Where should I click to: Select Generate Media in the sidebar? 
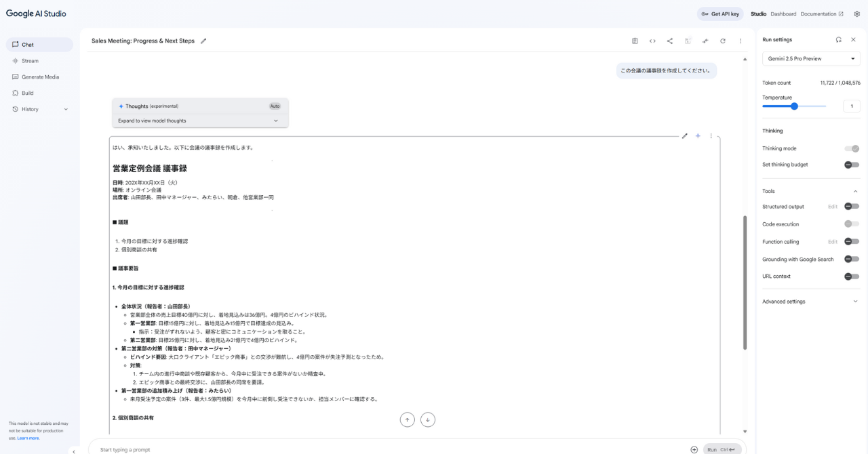coord(40,77)
